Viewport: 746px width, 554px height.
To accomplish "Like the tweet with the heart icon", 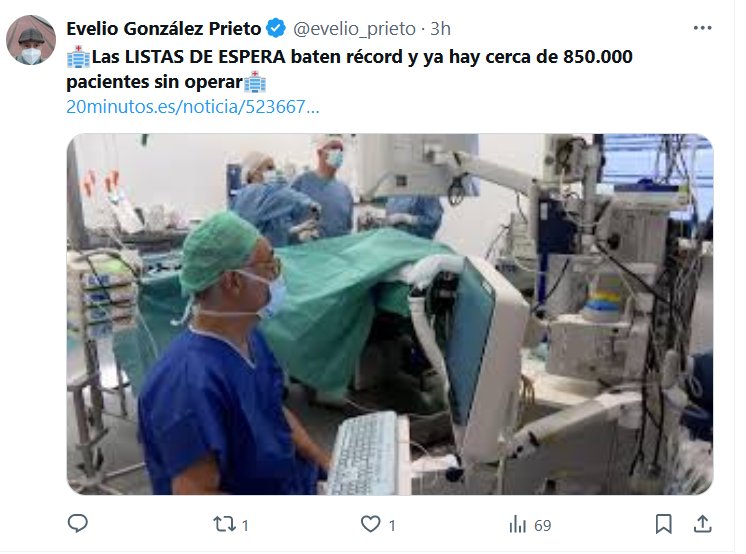I will (371, 524).
